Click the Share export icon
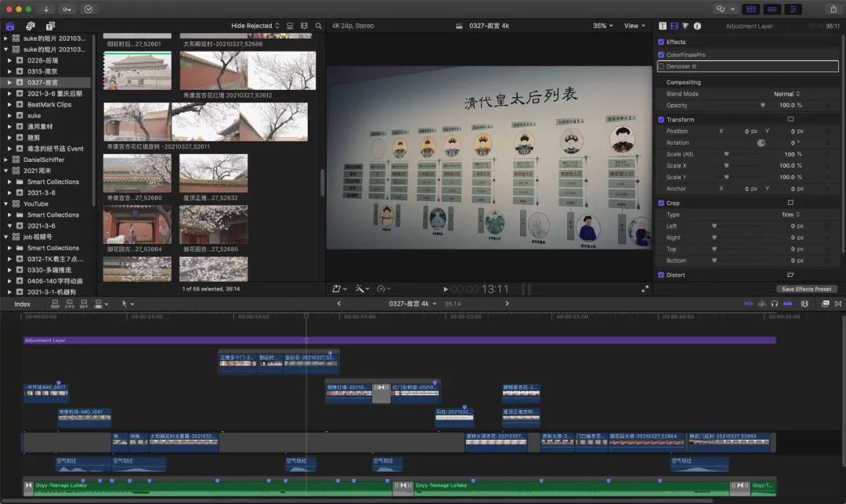 [x=833, y=9]
